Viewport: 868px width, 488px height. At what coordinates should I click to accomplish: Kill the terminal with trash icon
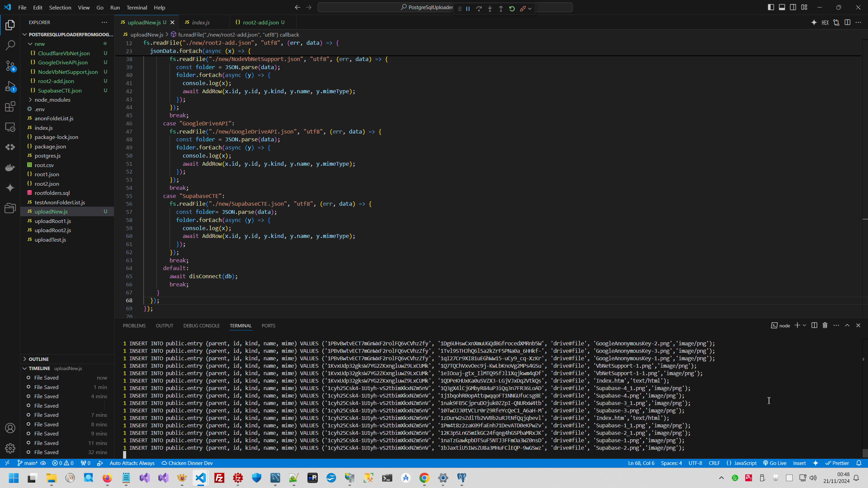825,325
